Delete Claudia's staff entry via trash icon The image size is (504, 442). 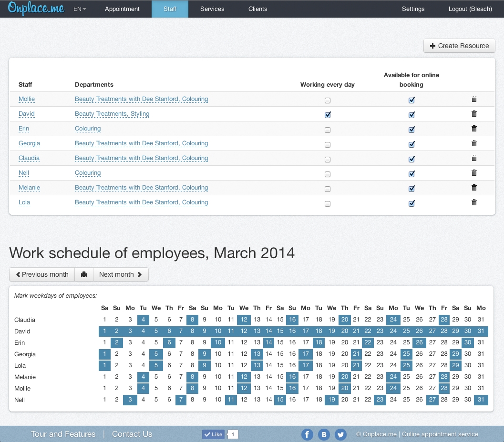coord(474,158)
